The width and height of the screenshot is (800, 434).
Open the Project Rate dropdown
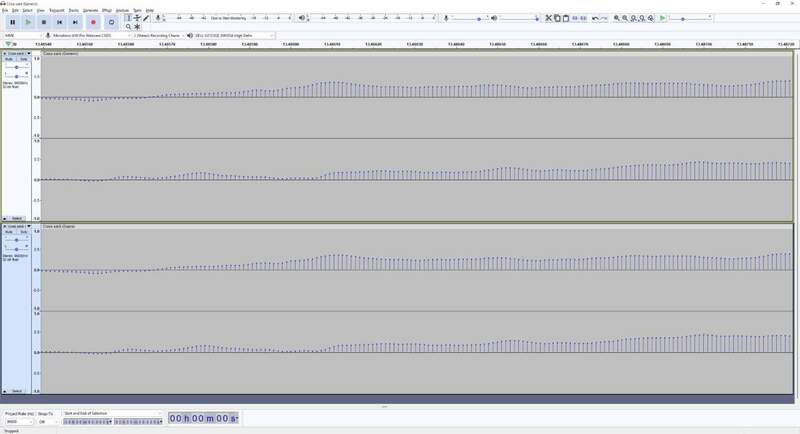coord(19,422)
